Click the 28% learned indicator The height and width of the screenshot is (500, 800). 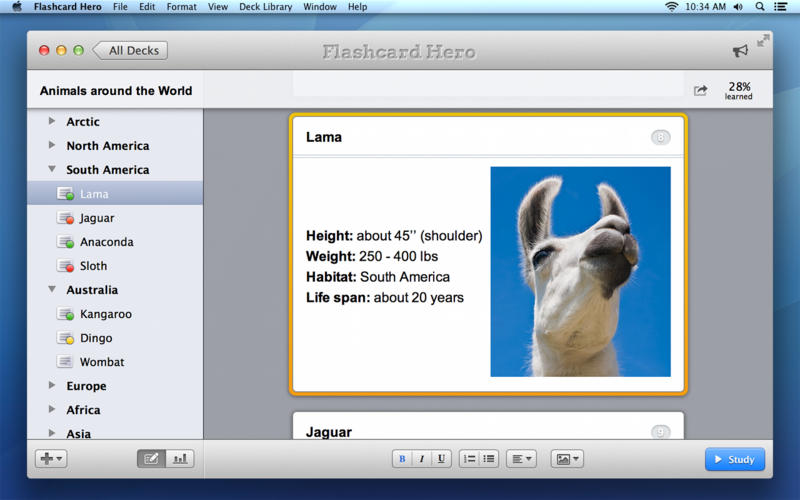pyautogui.click(x=738, y=90)
